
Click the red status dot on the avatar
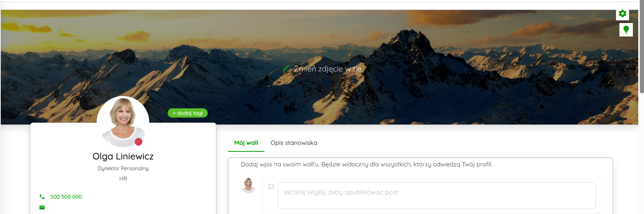point(139,142)
